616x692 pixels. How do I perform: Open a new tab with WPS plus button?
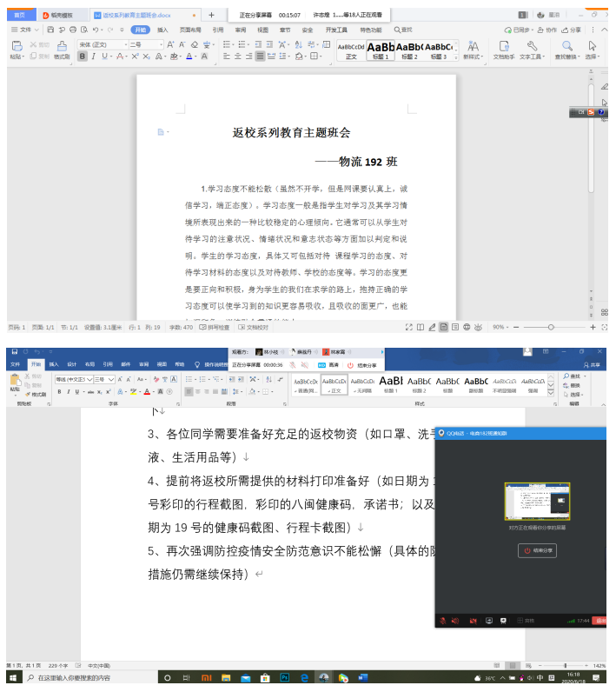tap(211, 15)
